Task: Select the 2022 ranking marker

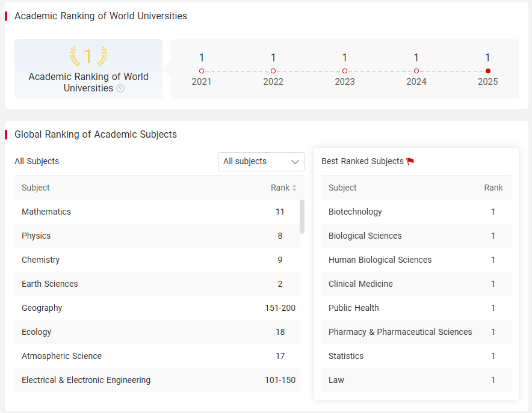Action: 273,71
